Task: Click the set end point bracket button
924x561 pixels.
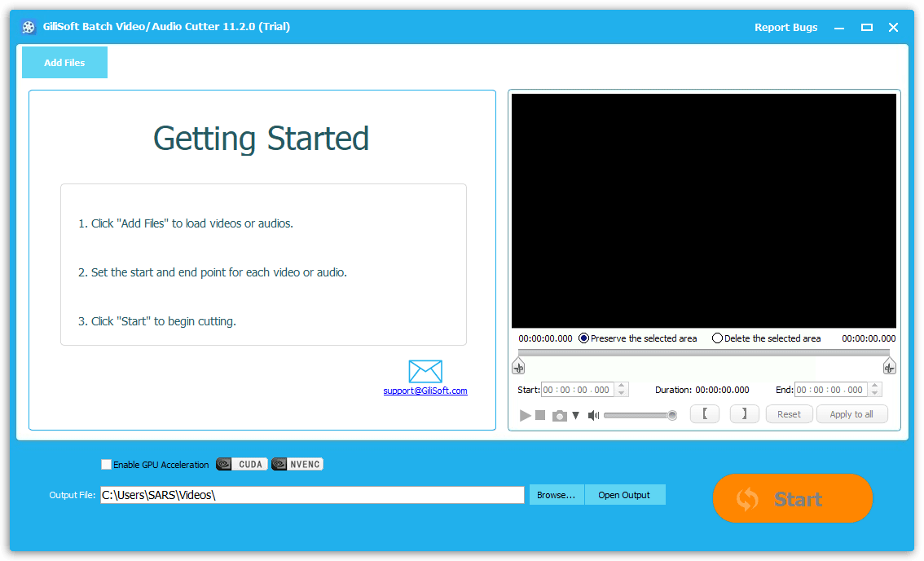Action: pyautogui.click(x=744, y=414)
